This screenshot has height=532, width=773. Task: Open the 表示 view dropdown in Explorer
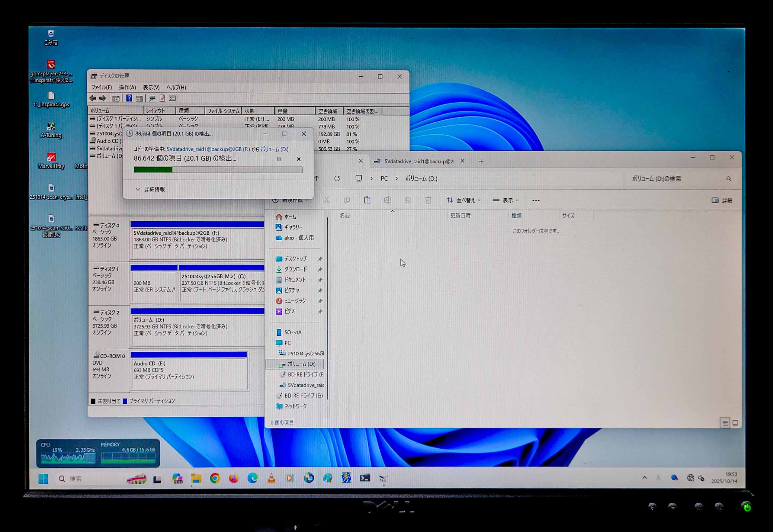point(508,200)
